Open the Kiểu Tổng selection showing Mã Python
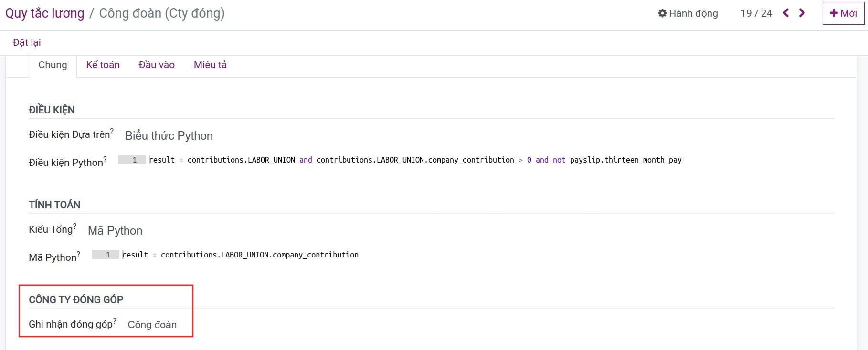This screenshot has height=350, width=868. (x=115, y=231)
